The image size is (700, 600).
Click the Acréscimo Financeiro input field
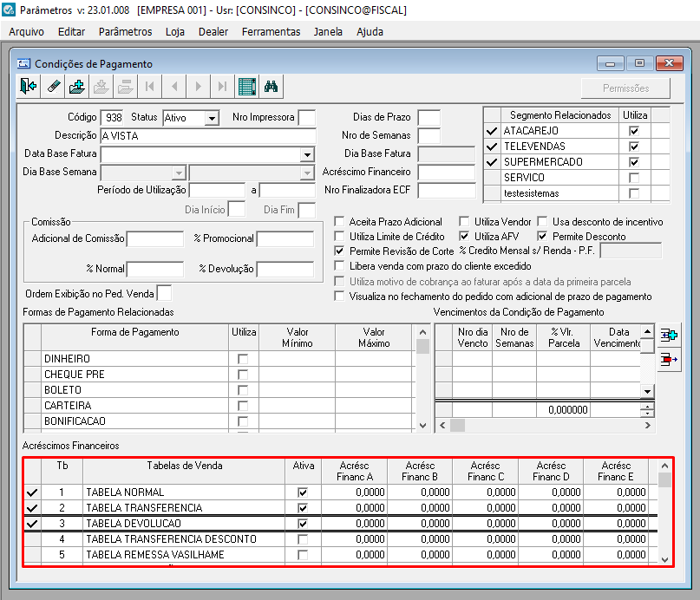click(x=447, y=173)
